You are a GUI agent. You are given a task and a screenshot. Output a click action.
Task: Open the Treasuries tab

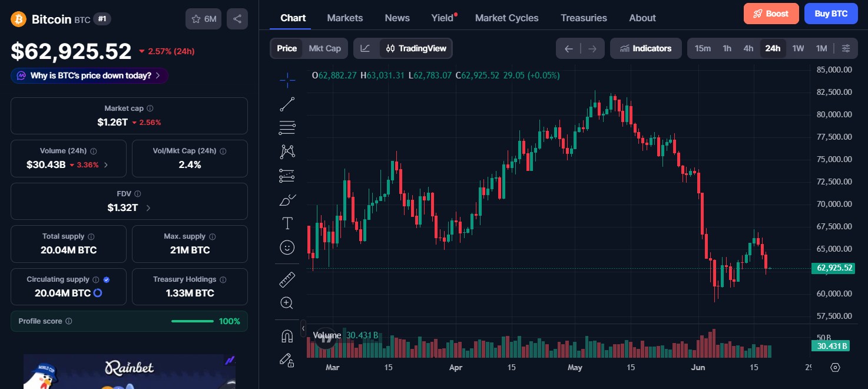pyautogui.click(x=584, y=18)
